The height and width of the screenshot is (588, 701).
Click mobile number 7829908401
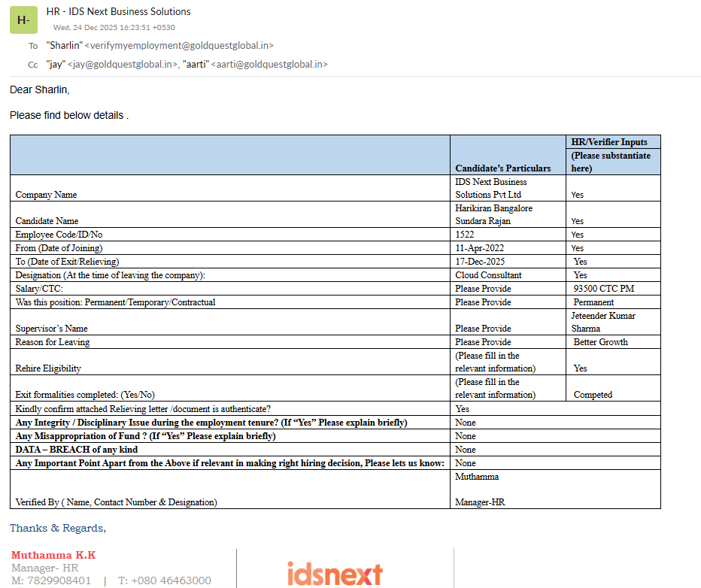pyautogui.click(x=59, y=580)
